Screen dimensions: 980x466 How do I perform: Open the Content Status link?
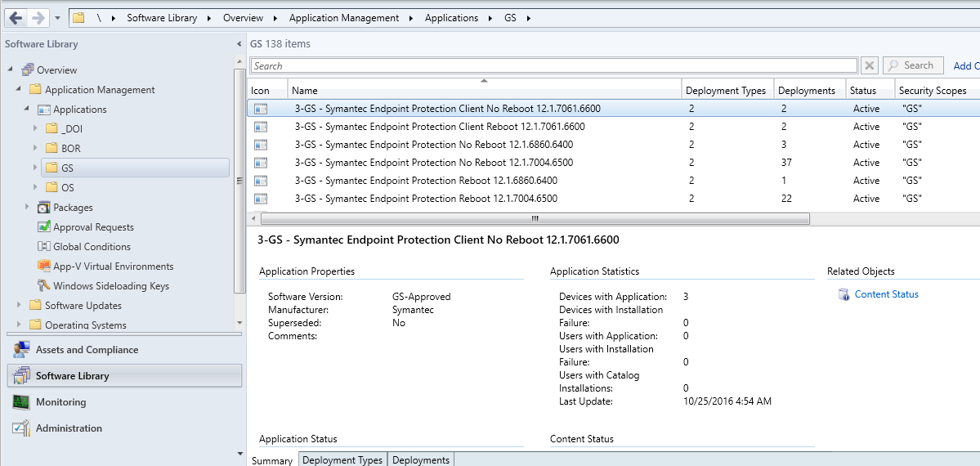pyautogui.click(x=886, y=294)
